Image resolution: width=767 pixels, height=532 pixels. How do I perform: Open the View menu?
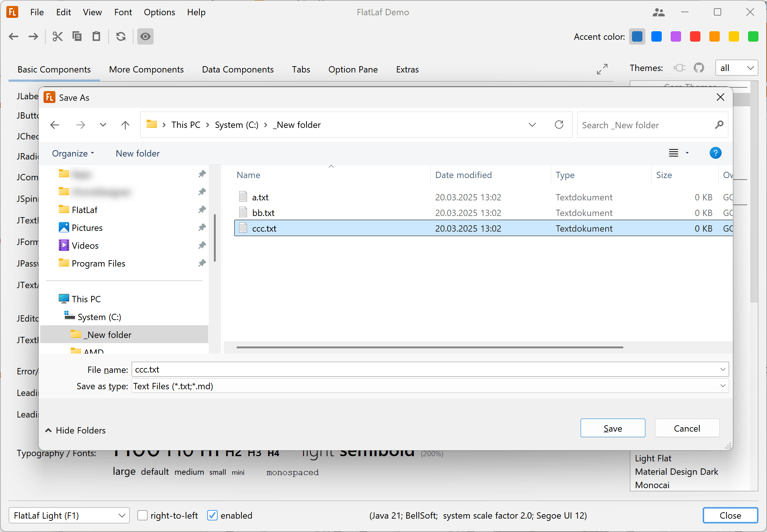click(x=92, y=12)
